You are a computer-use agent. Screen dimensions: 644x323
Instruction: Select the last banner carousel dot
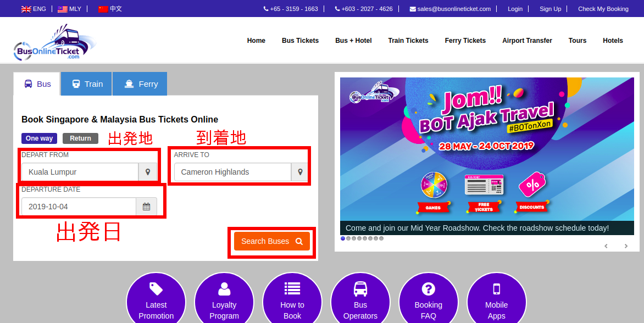[x=381, y=238]
